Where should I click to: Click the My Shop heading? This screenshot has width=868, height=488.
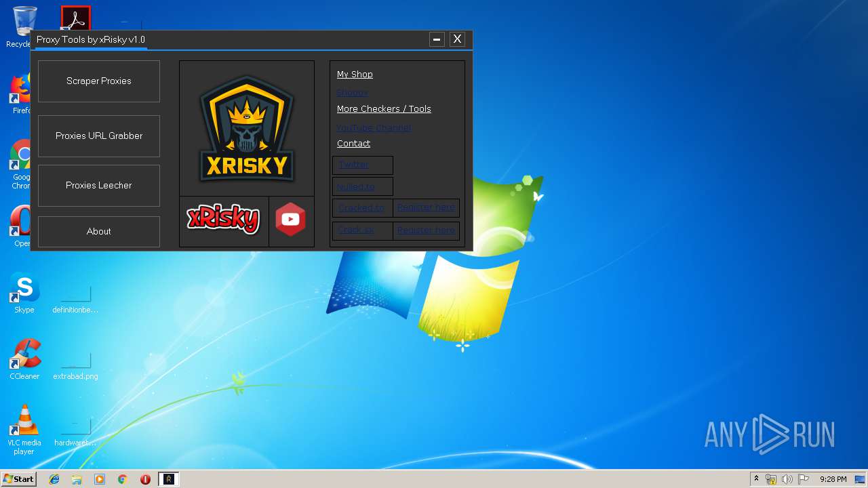click(355, 75)
